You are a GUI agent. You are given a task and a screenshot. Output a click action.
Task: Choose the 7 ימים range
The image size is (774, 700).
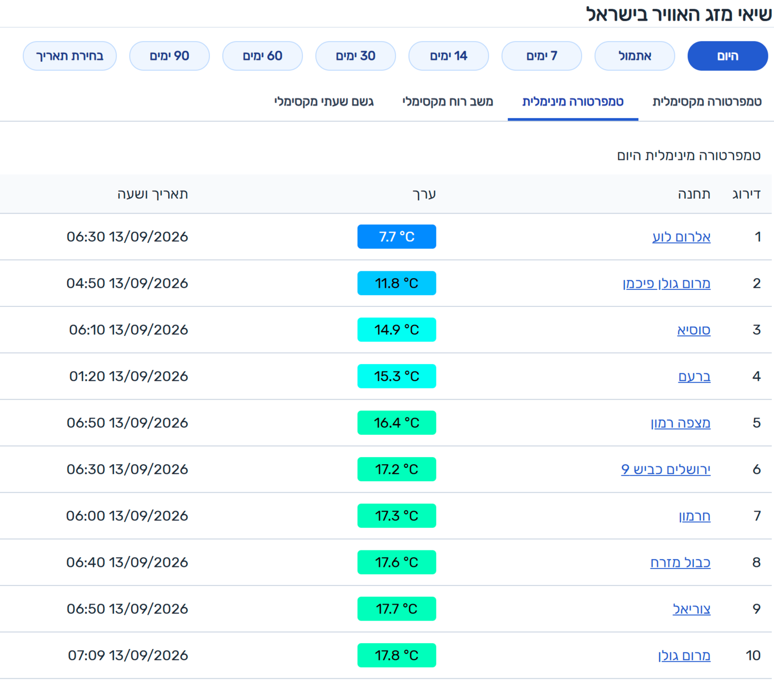pos(542,56)
